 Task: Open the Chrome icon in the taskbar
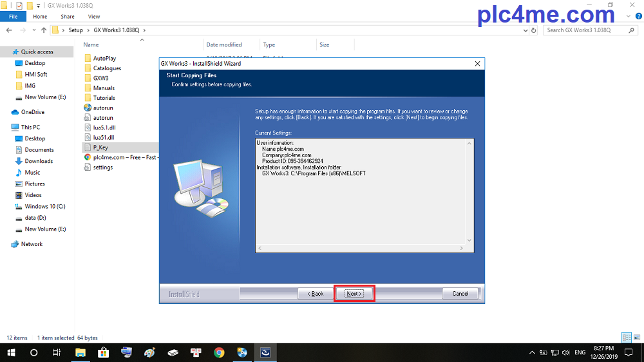click(219, 352)
